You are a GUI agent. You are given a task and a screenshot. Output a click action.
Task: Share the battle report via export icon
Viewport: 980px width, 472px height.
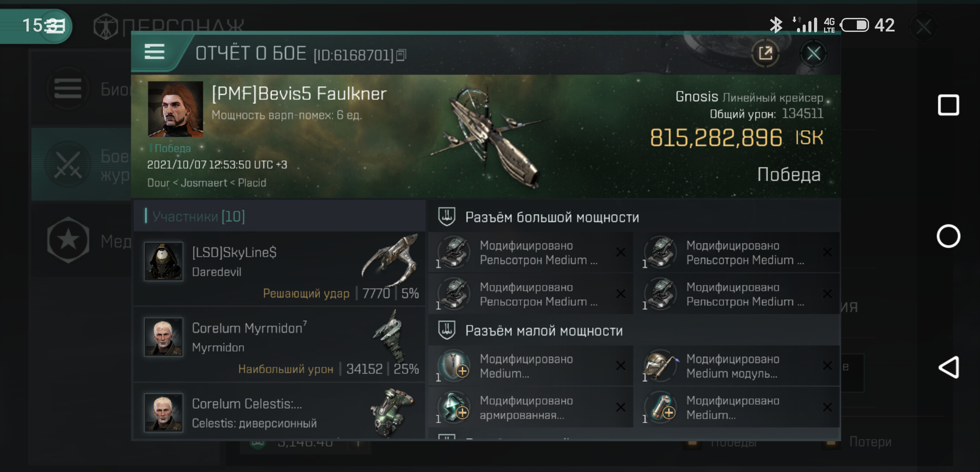pyautogui.click(x=765, y=53)
